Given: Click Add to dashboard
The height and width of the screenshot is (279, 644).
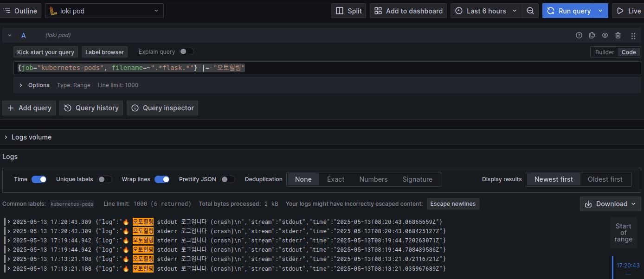Looking at the screenshot, I should (x=408, y=11).
